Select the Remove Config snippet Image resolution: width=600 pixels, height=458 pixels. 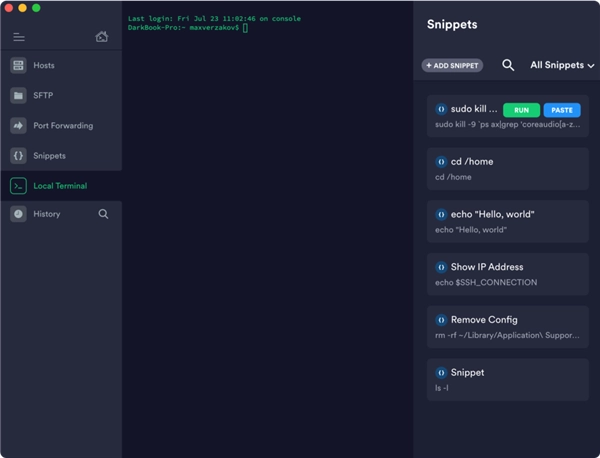(x=507, y=327)
